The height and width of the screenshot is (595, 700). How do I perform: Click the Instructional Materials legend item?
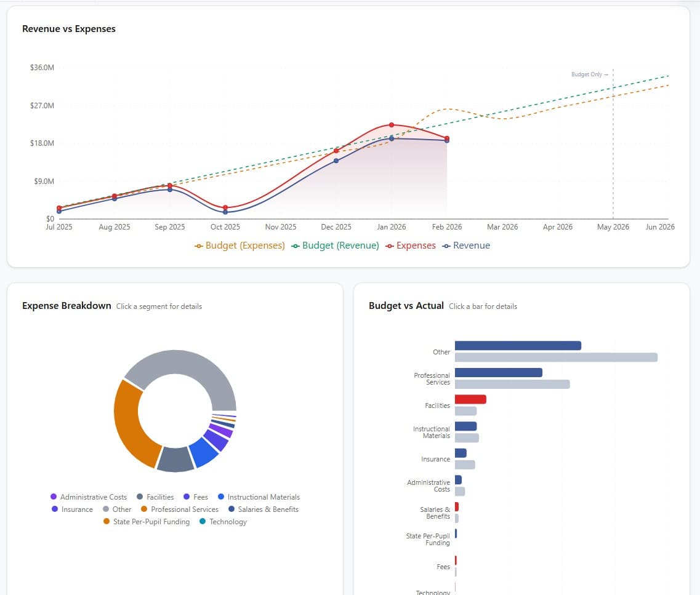click(259, 497)
